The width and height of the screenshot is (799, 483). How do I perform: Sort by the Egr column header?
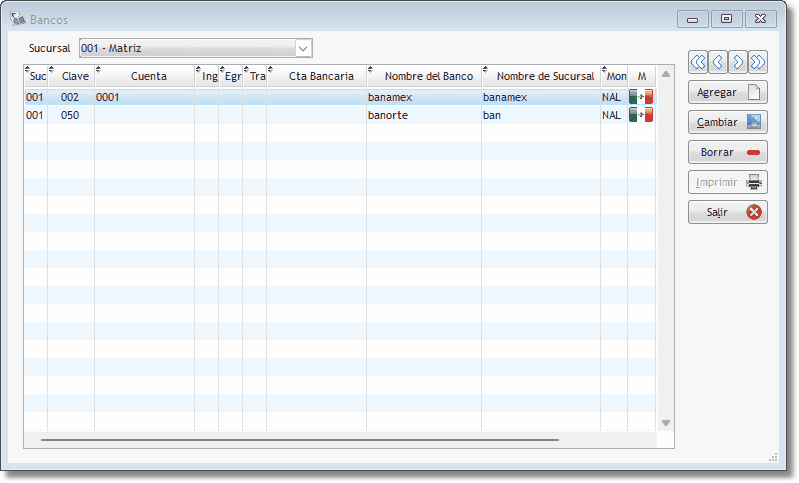231,76
